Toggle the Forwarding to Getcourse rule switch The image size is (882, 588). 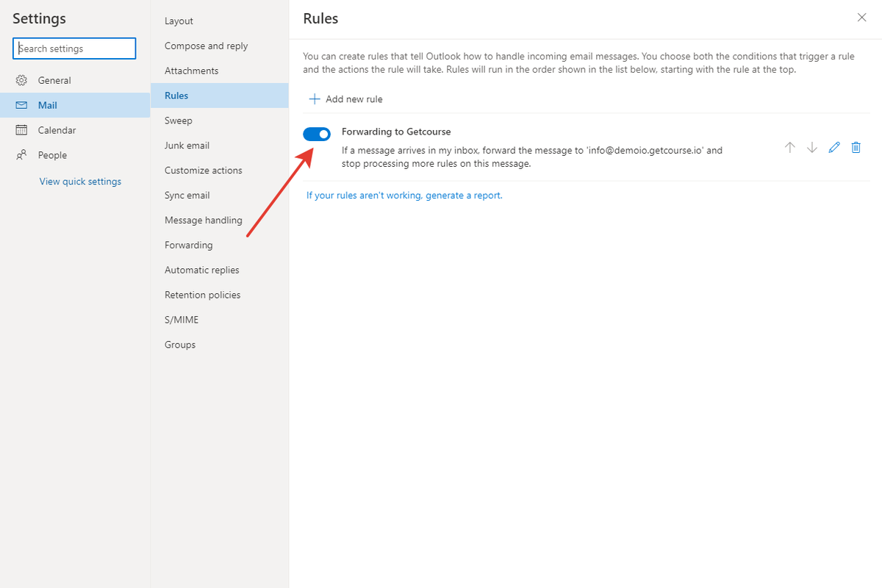point(317,134)
